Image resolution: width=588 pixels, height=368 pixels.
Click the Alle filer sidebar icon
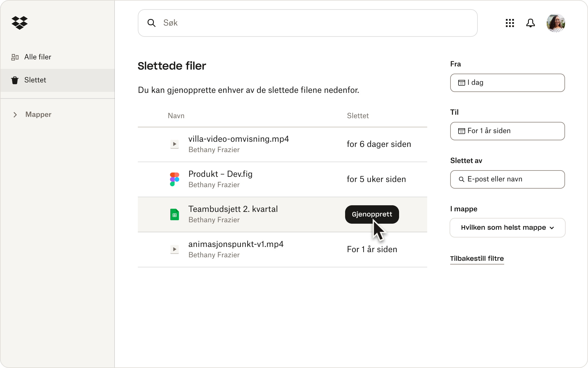point(15,57)
